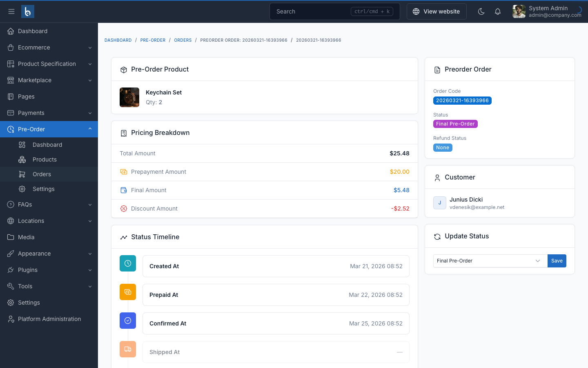The height and width of the screenshot is (368, 588).
Task: Click the Confirmed At checkmark icon
Action: point(128,321)
